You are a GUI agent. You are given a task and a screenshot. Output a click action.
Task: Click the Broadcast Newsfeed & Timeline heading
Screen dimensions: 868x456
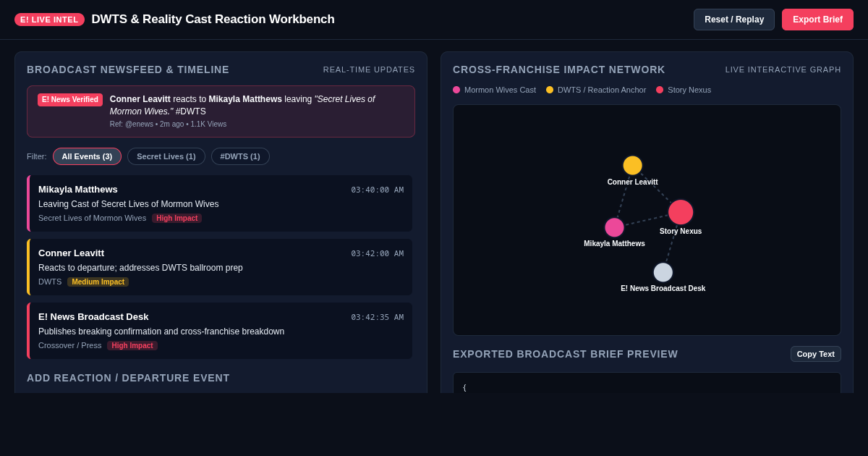click(128, 69)
